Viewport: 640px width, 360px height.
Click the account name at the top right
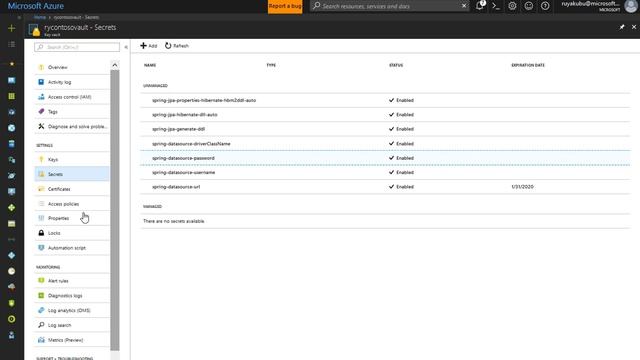[591, 4]
